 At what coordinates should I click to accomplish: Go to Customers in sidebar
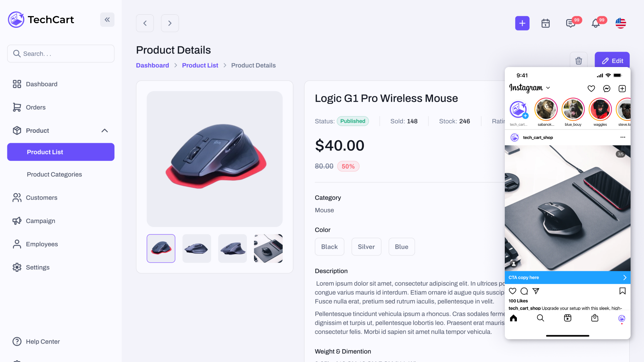tap(42, 198)
